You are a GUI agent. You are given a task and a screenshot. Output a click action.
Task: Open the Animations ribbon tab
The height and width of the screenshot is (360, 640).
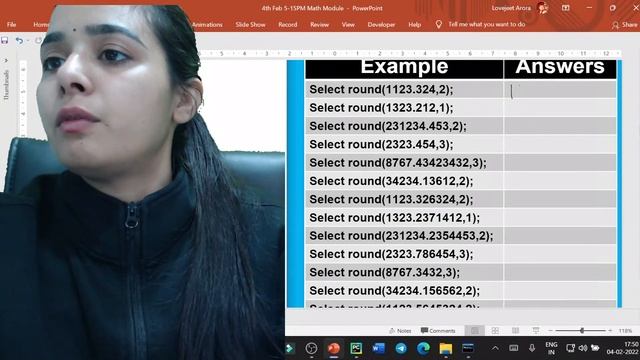[207, 24]
